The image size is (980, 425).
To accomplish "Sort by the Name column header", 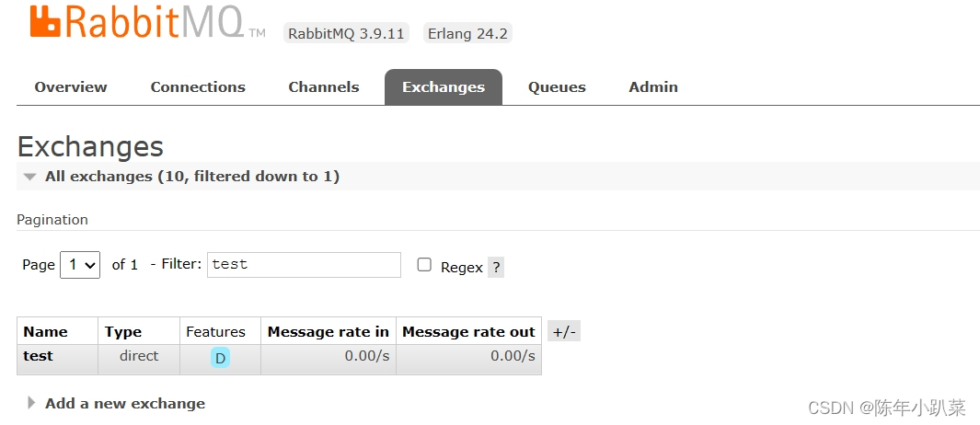I will point(45,332).
